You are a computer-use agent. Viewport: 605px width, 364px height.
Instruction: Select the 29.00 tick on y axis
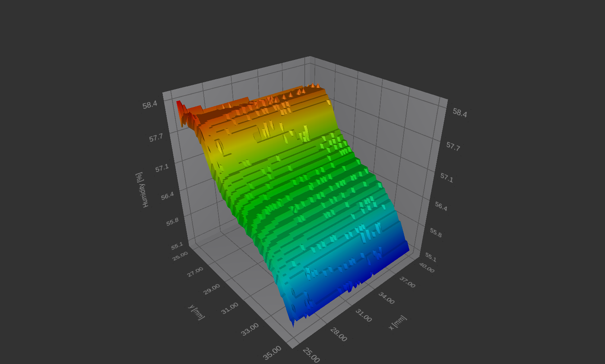(211, 289)
